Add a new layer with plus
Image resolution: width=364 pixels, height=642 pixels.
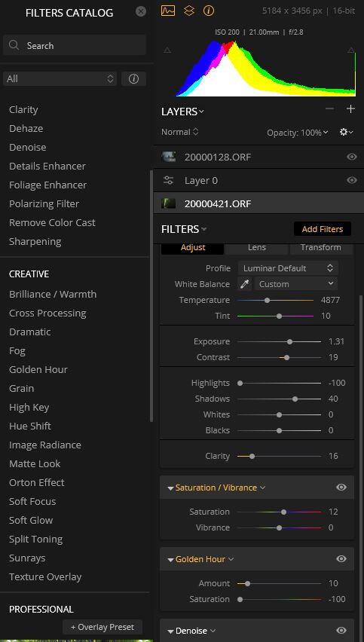click(x=350, y=109)
